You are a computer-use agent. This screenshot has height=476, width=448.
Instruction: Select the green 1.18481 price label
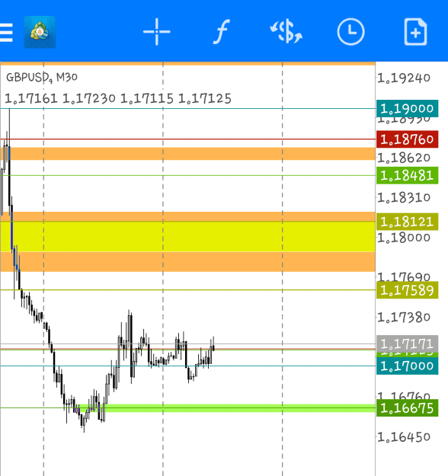(407, 175)
